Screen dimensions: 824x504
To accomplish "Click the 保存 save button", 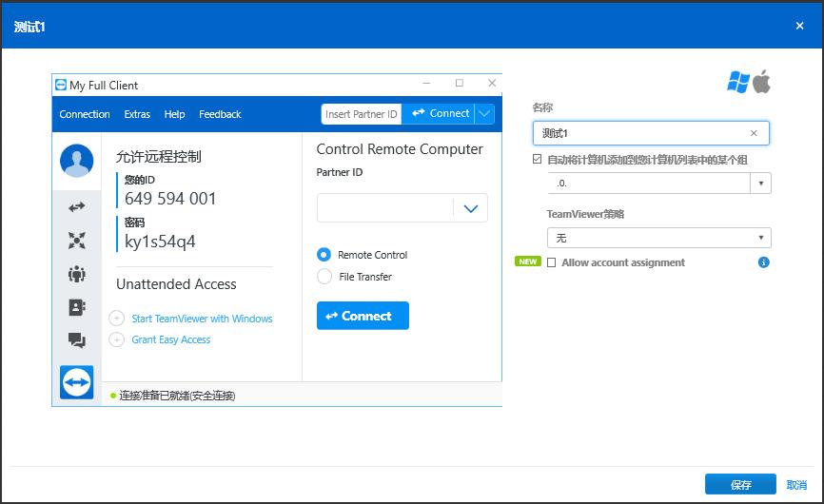I will coord(740,484).
